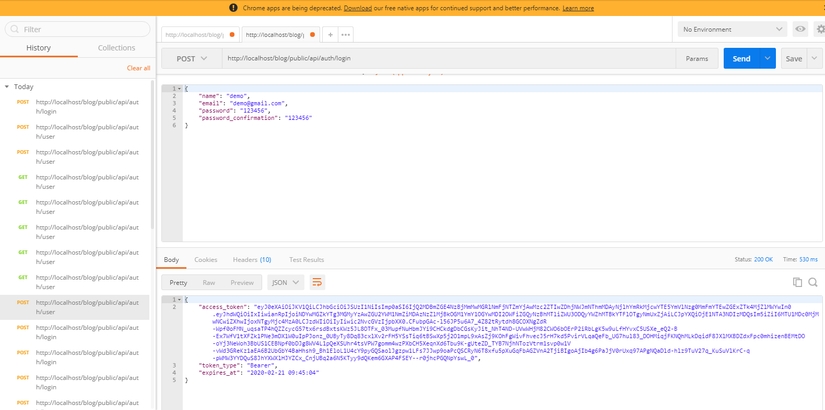
Task: Switch to the Collections tab
Action: (x=116, y=48)
